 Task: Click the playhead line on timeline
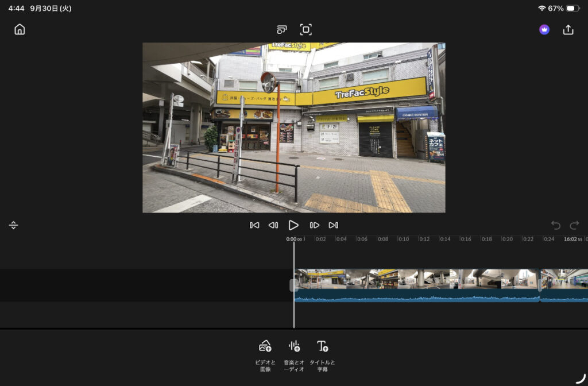pyautogui.click(x=293, y=285)
